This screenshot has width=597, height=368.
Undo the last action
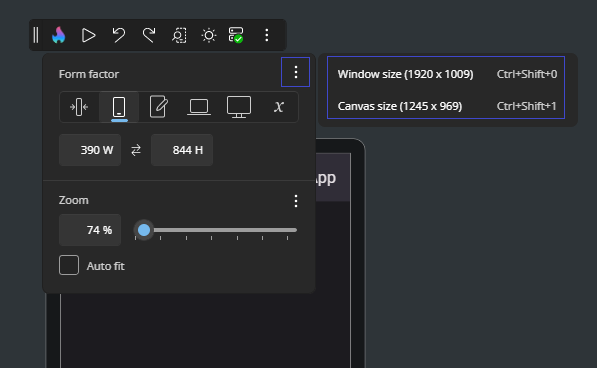pyautogui.click(x=118, y=35)
